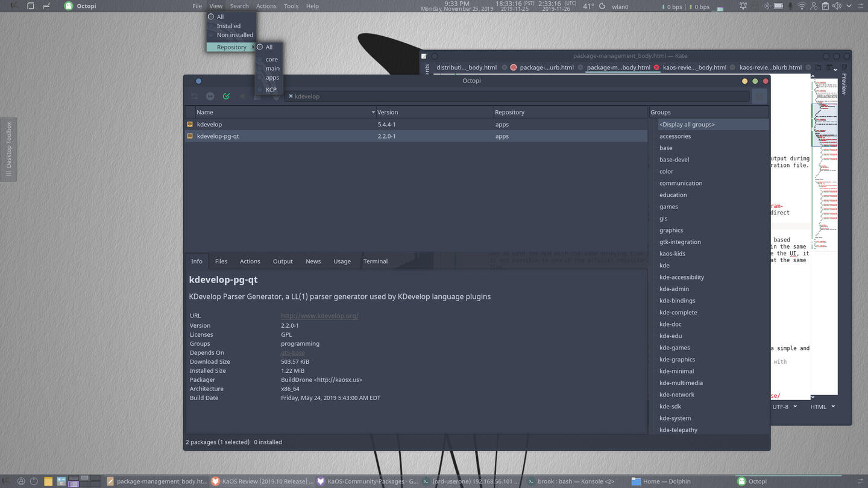Open the HTML syntax mode dropdown in Kate
Viewport: 868px width, 488px height.
[822, 407]
